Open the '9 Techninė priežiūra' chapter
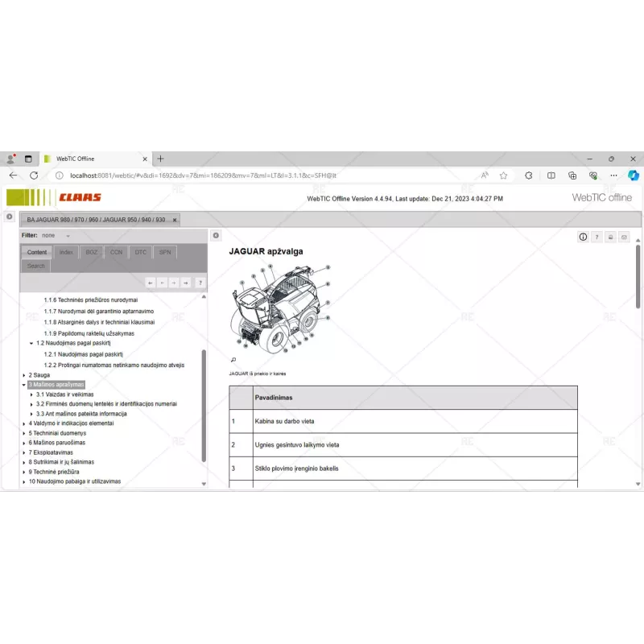This screenshot has height=644, width=644. click(x=54, y=472)
